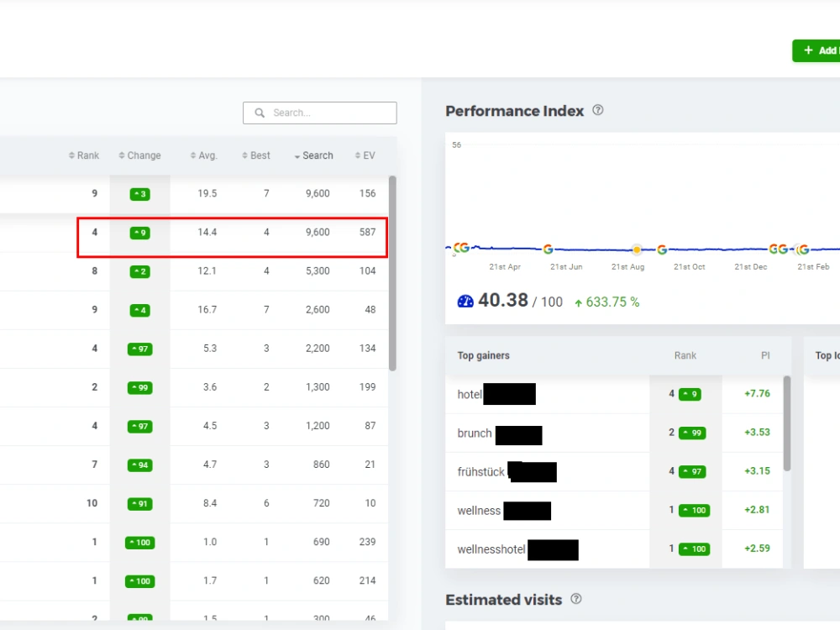Click the +2.81 PI value

757,510
